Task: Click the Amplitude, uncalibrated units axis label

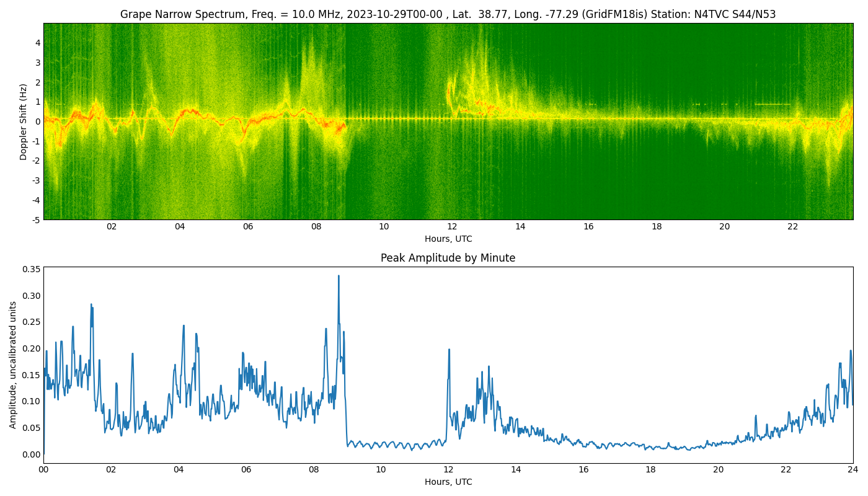Action: [x=13, y=365]
